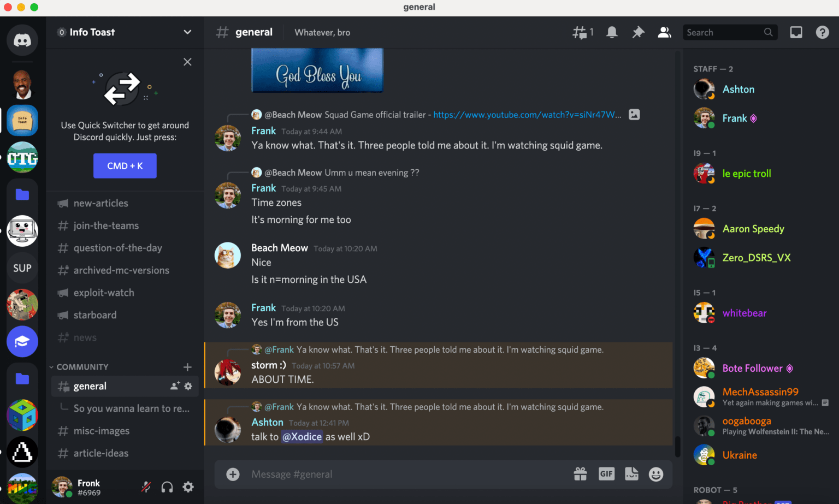Open the Discord inbox

[x=796, y=32]
